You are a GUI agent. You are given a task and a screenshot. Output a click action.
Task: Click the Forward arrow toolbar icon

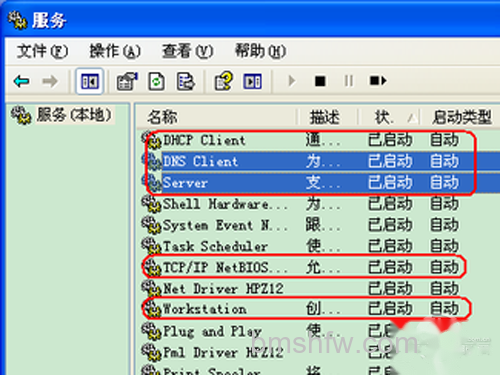click(x=50, y=81)
